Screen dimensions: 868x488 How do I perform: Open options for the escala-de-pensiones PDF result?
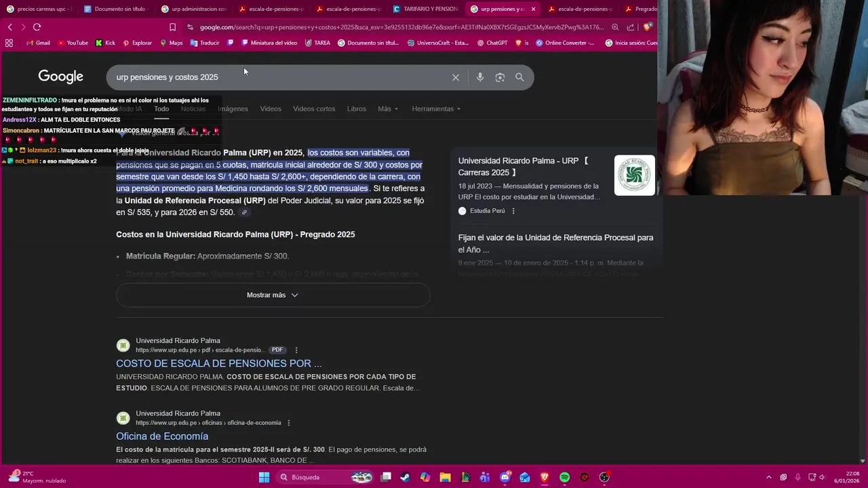296,350
